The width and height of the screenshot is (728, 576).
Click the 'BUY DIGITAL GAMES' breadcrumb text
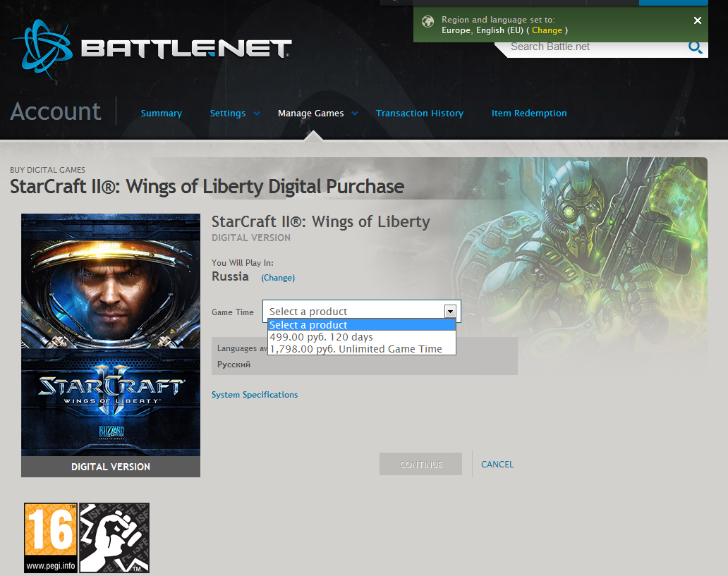tap(47, 170)
